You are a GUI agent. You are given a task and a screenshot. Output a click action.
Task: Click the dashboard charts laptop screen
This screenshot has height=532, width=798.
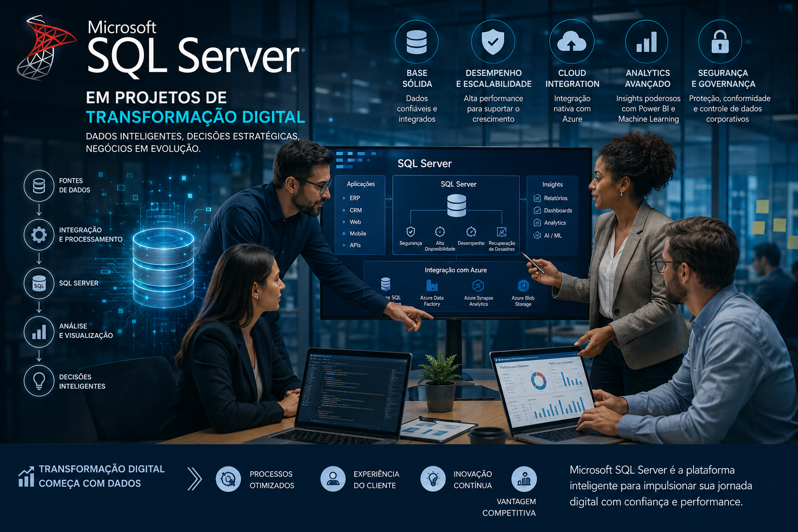click(543, 390)
